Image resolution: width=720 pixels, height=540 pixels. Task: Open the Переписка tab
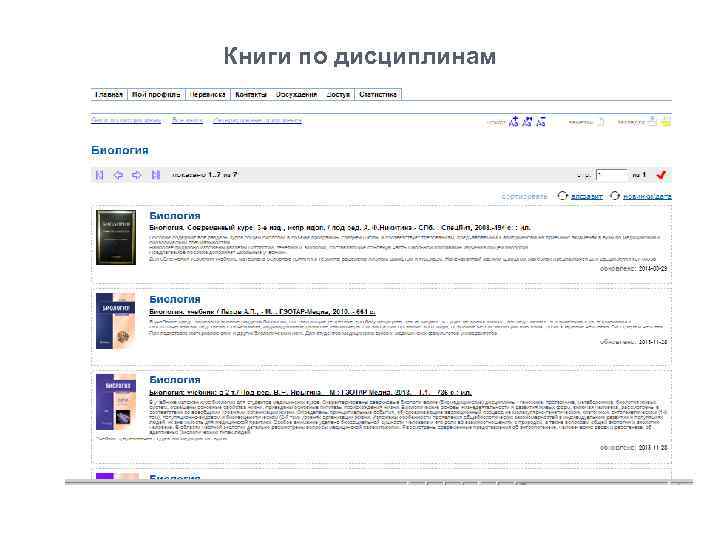[x=208, y=94]
